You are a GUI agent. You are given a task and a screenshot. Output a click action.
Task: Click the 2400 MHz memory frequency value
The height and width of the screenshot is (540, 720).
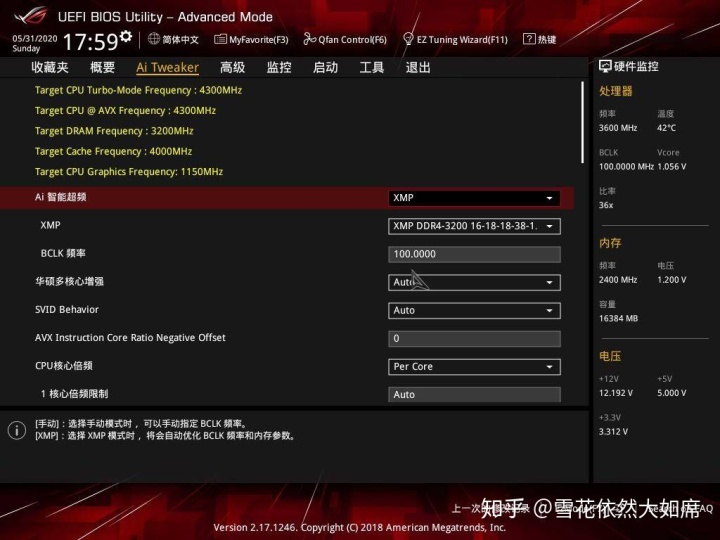[x=618, y=280]
